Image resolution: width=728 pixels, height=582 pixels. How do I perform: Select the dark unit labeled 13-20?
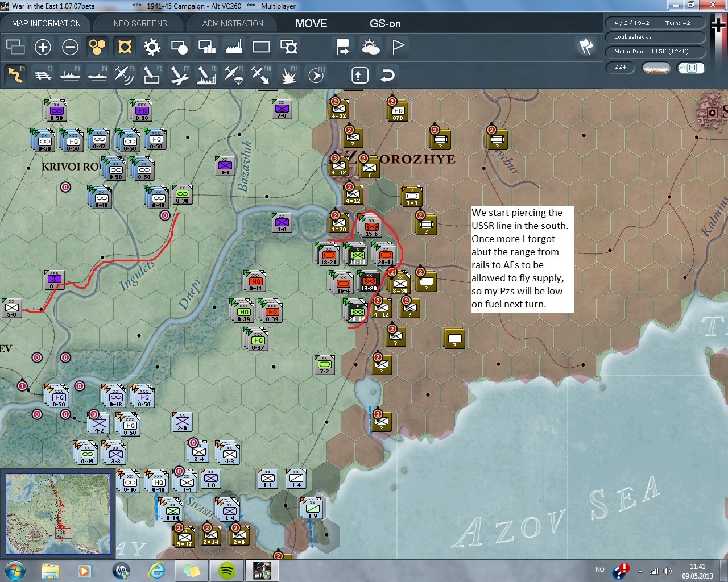tap(369, 281)
